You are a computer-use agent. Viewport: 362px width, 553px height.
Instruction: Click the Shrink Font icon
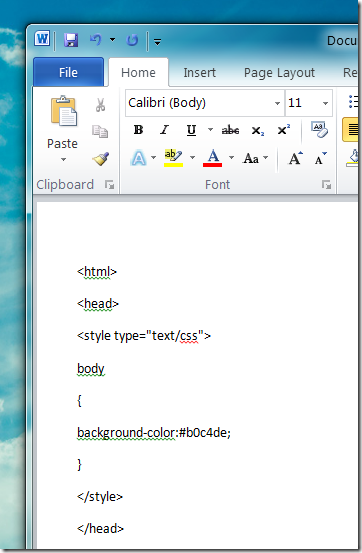(x=320, y=158)
